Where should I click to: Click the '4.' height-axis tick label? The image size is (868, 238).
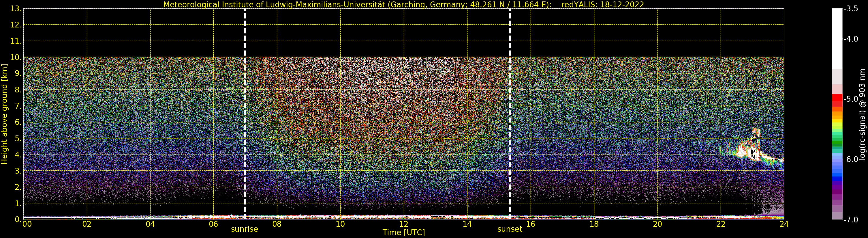coord(18,155)
